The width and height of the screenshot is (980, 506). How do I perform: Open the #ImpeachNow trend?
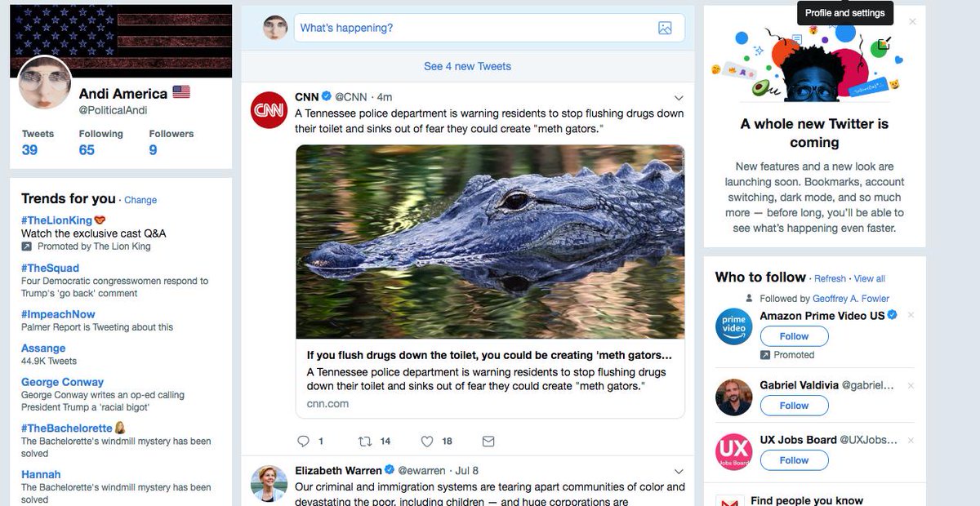tap(58, 314)
